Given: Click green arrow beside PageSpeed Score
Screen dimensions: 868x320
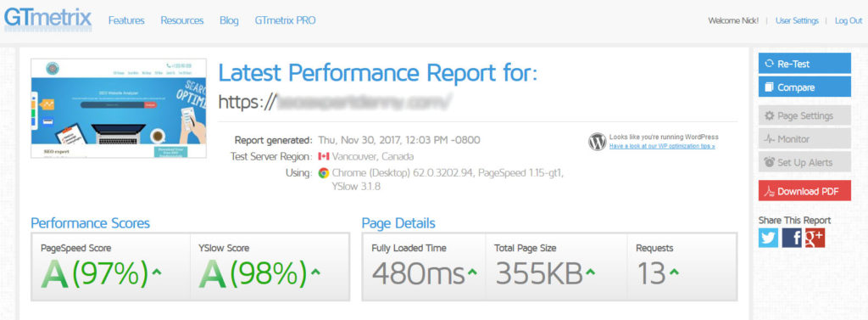Looking at the screenshot, I should [x=157, y=272].
